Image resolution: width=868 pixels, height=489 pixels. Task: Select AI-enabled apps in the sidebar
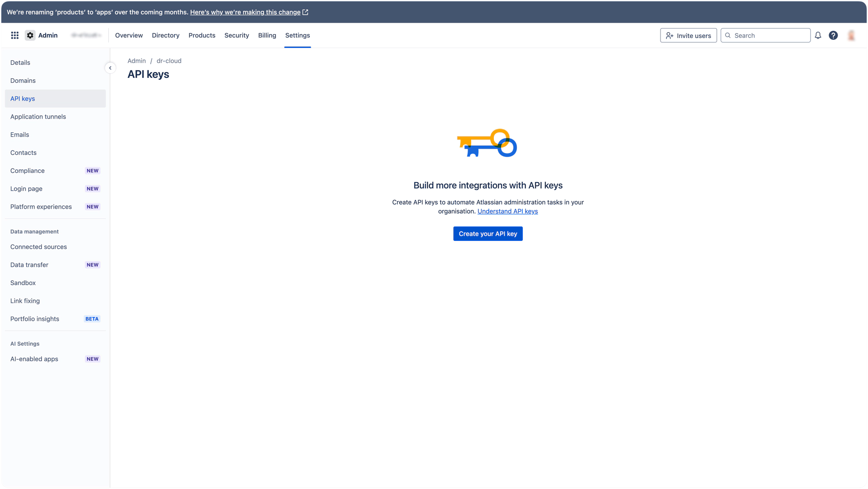click(x=34, y=359)
